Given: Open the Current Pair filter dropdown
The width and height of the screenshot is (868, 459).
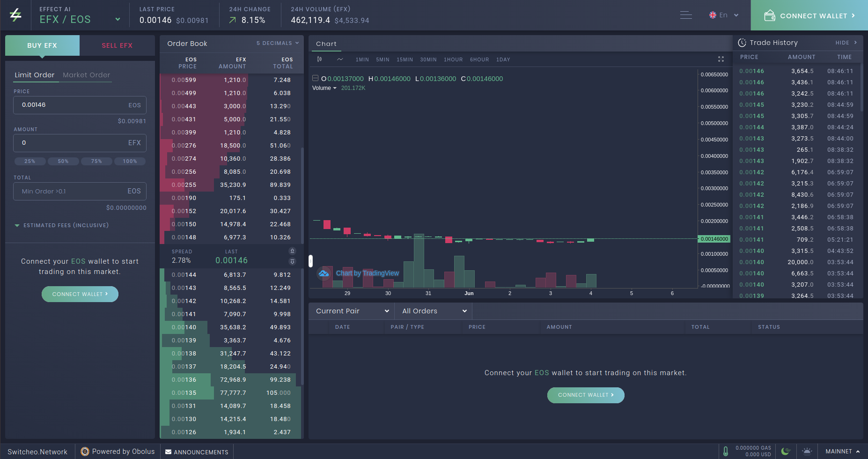Looking at the screenshot, I should tap(352, 311).
